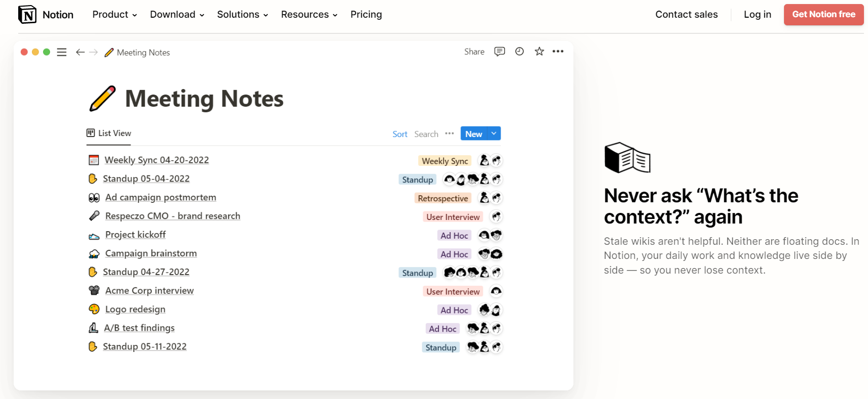Click attendee avatar on Acme Corp interview row
This screenshot has height=399, width=868.
coord(497,291)
